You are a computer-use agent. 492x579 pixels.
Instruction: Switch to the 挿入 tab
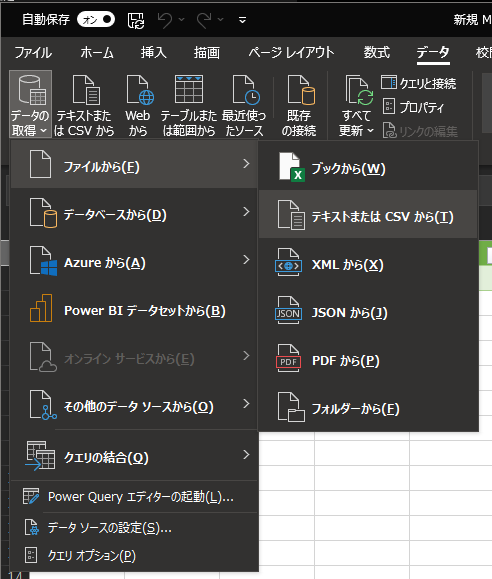(153, 52)
